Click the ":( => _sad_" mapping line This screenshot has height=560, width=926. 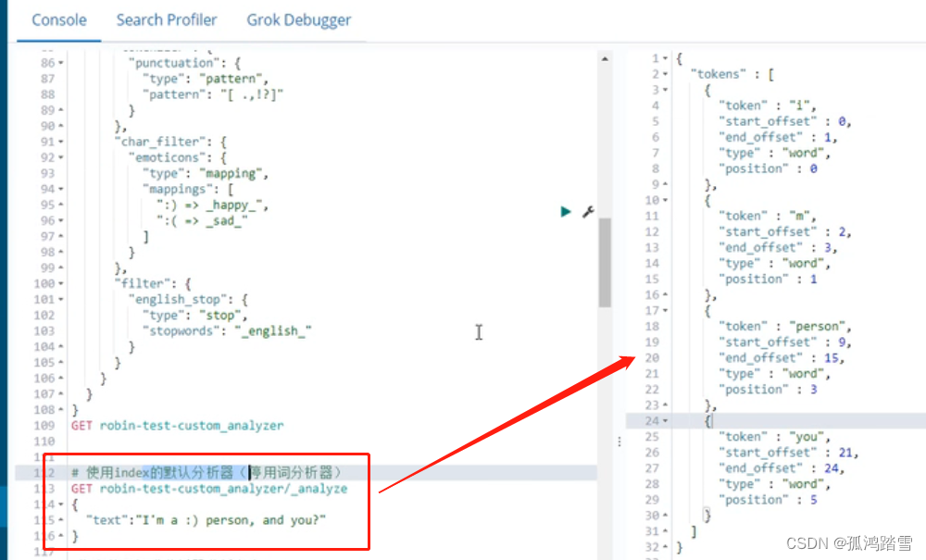[202, 220]
